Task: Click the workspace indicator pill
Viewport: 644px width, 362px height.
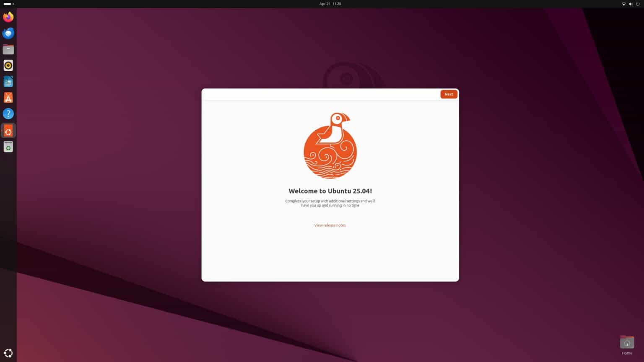Action: click(x=7, y=4)
